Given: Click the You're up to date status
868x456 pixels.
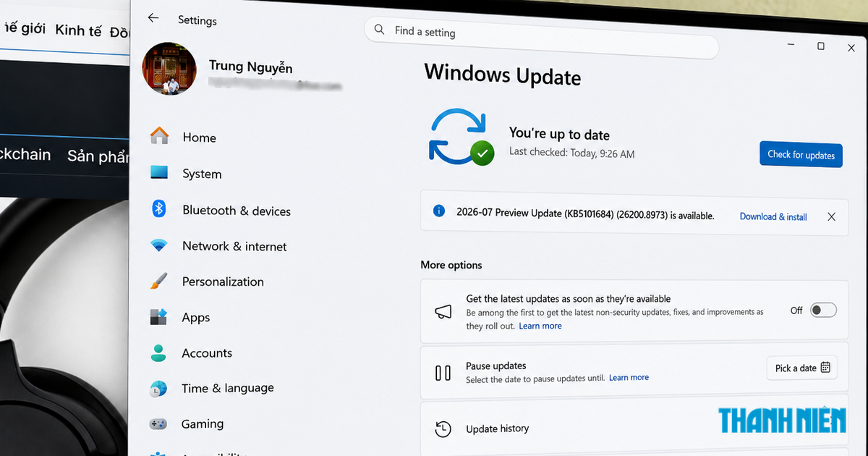Looking at the screenshot, I should click(x=559, y=134).
